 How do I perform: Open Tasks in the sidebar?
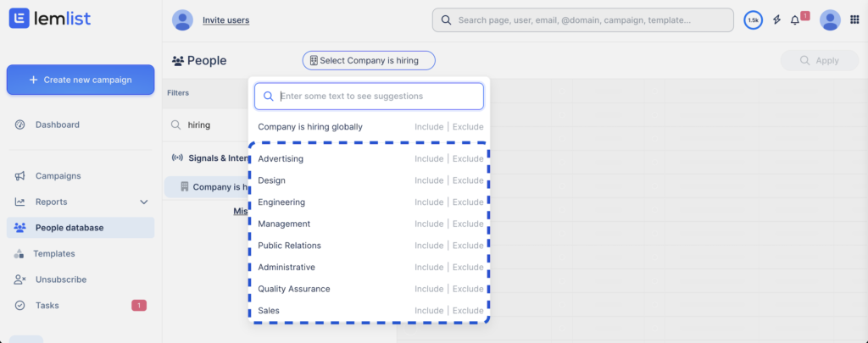click(x=47, y=305)
